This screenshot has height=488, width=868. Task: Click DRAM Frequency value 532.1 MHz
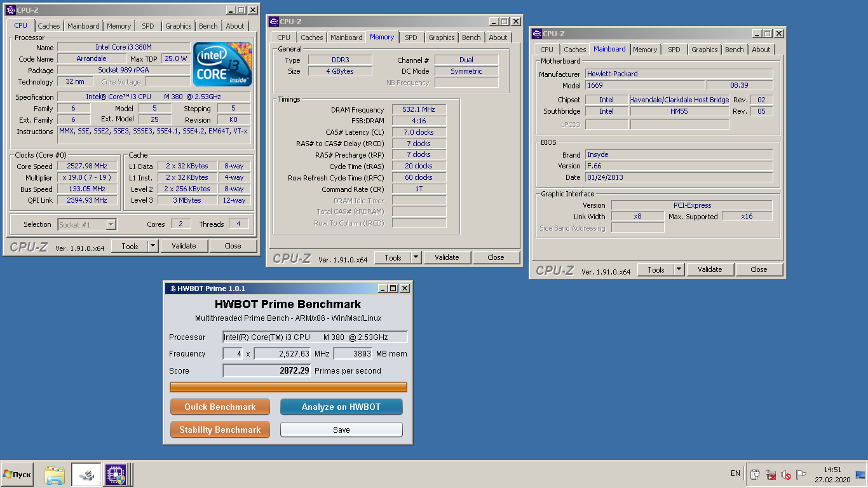click(419, 110)
